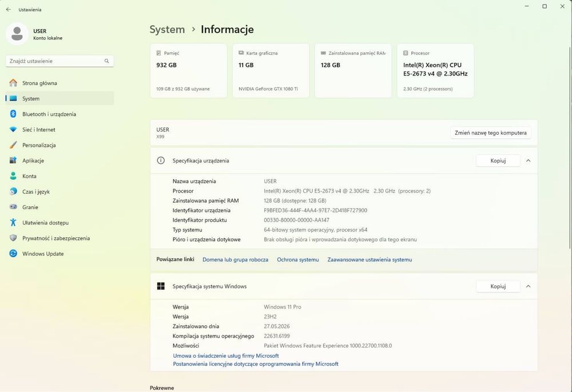
Task: Click the Znajdź ustawienie search field
Action: (59, 61)
